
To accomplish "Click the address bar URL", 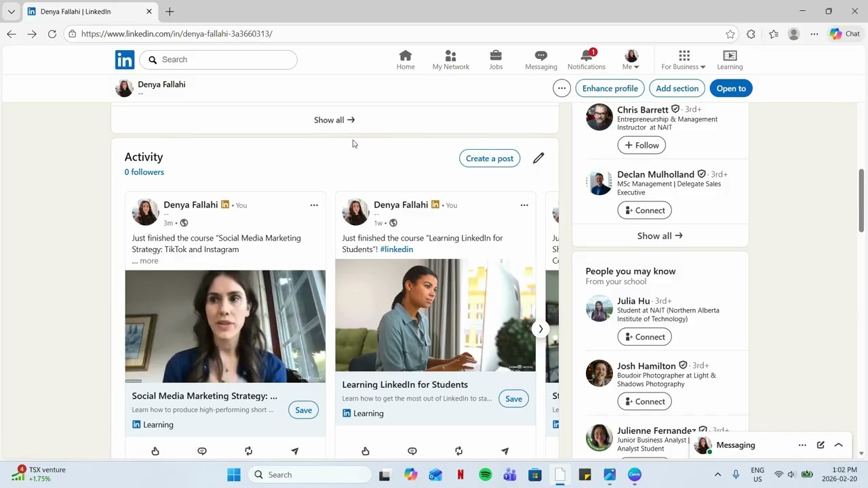I will click(x=177, y=34).
